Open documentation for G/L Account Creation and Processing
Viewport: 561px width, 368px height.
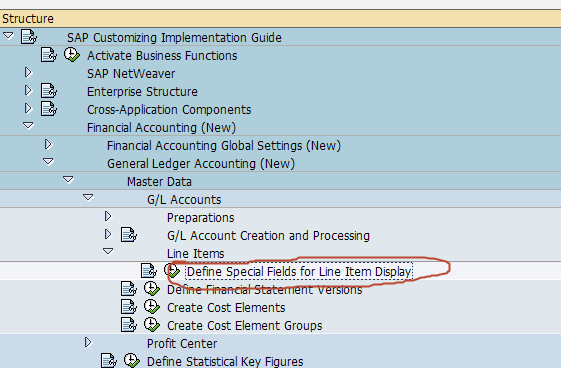129,235
